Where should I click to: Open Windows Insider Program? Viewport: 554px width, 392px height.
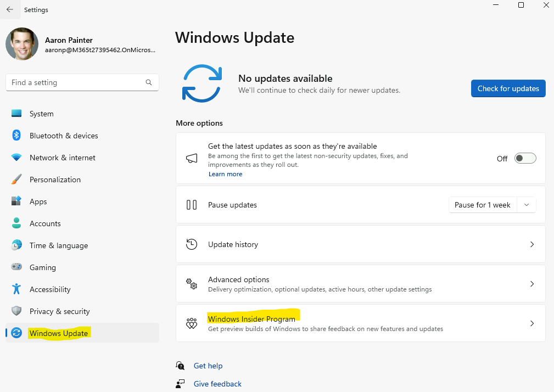coord(361,323)
